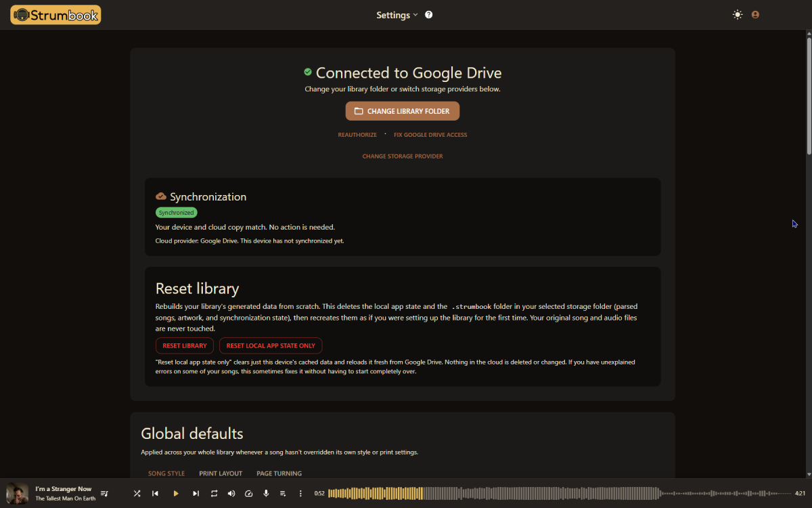Click the album art thumbnail in player
812x508 pixels.
point(18,494)
